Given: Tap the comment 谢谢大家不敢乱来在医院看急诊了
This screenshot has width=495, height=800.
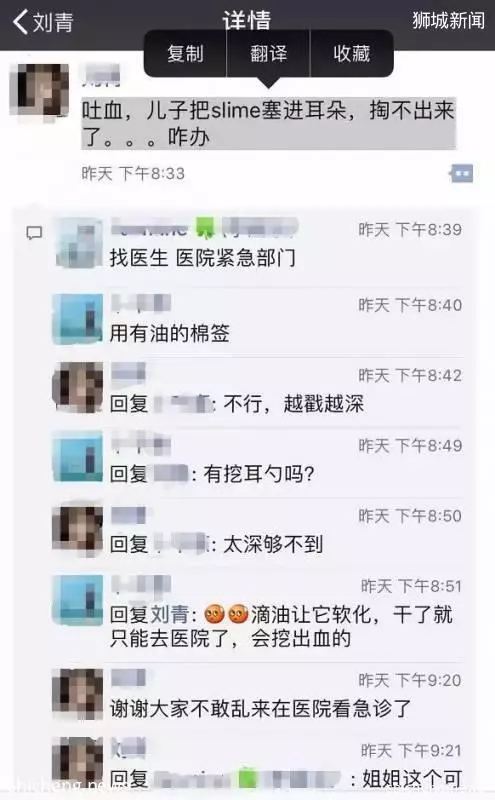Looking at the screenshot, I should [x=260, y=708].
